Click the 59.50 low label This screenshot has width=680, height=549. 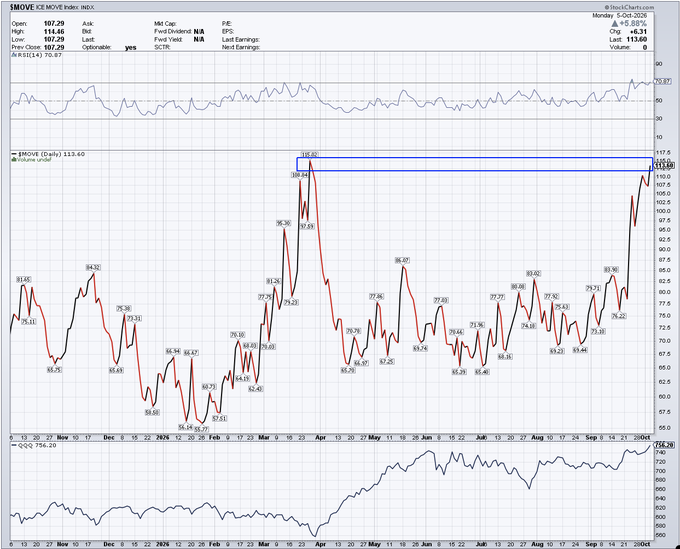(152, 412)
